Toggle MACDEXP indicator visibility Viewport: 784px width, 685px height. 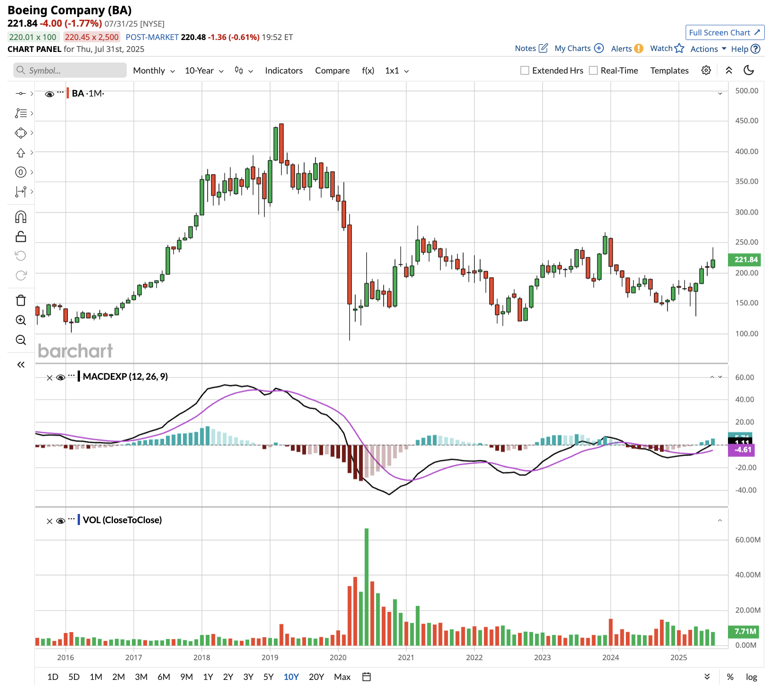[60, 377]
